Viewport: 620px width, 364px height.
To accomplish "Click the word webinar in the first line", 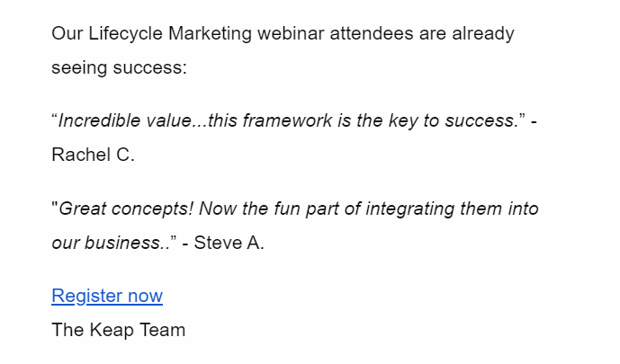I will tap(291, 33).
